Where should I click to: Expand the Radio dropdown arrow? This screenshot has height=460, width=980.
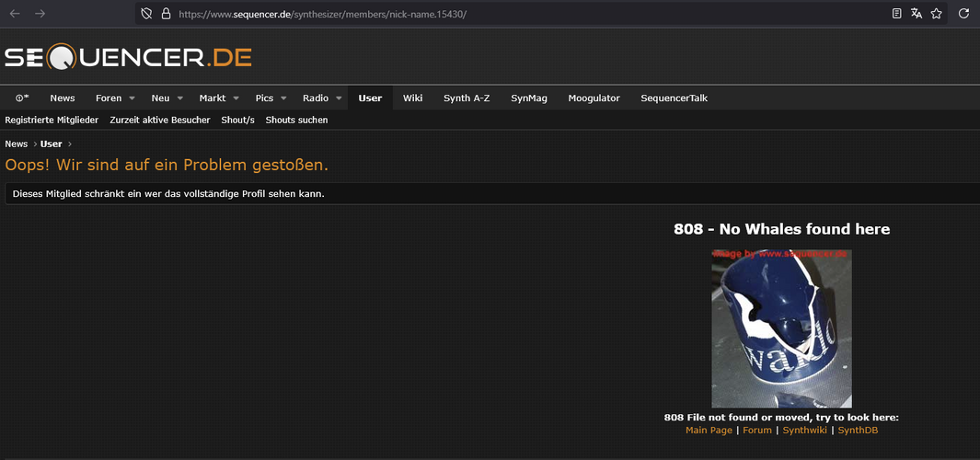click(339, 98)
